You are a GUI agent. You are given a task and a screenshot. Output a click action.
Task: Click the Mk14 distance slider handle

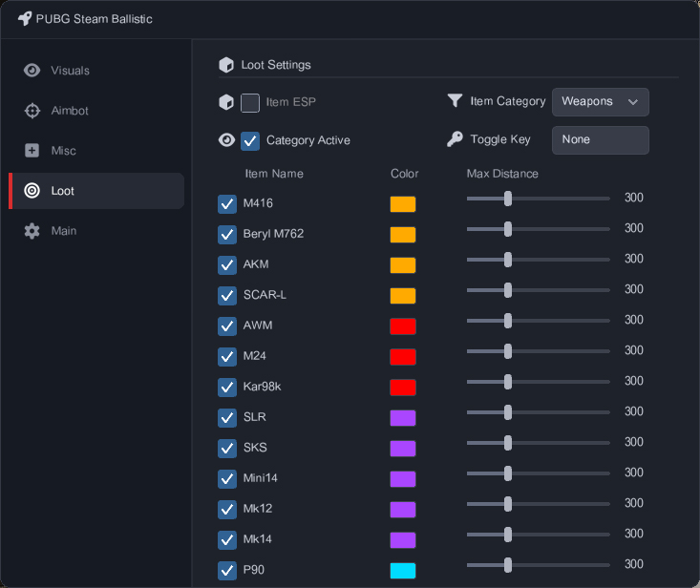point(508,535)
